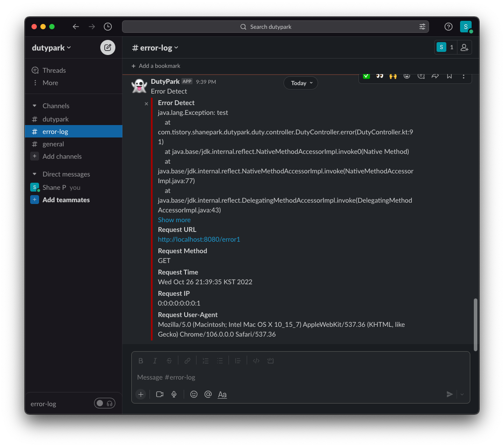Toggle strikethrough formatting
Screen dimensions: 504x447
[x=169, y=361]
